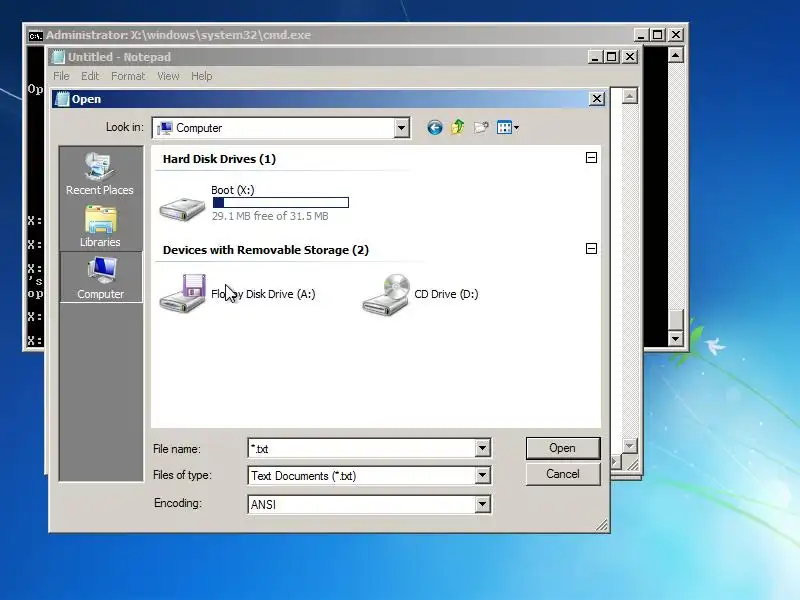Collapse the Hard Disk Drives group
The image size is (800, 600).
591,158
